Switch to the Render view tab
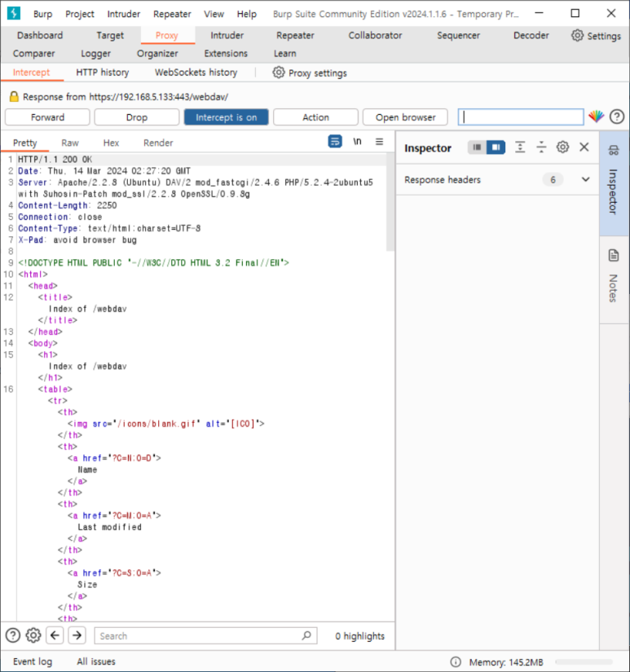Image resolution: width=630 pixels, height=672 pixels. coord(158,143)
